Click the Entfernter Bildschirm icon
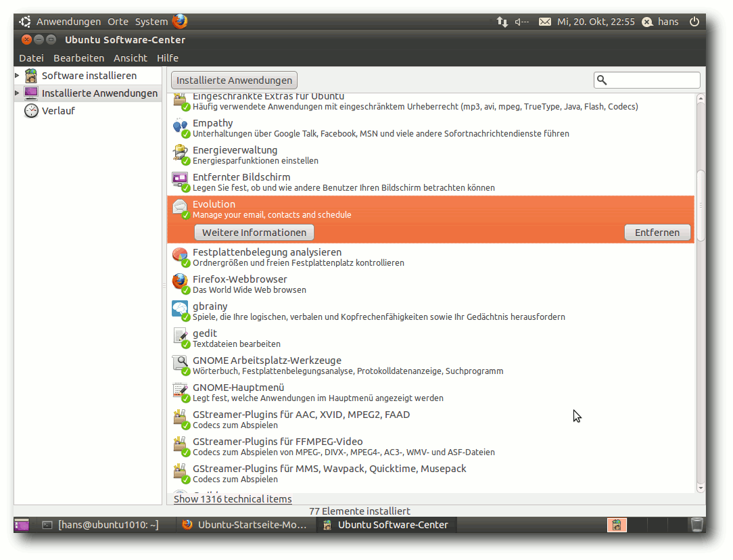This screenshot has width=733, height=560. click(180, 181)
